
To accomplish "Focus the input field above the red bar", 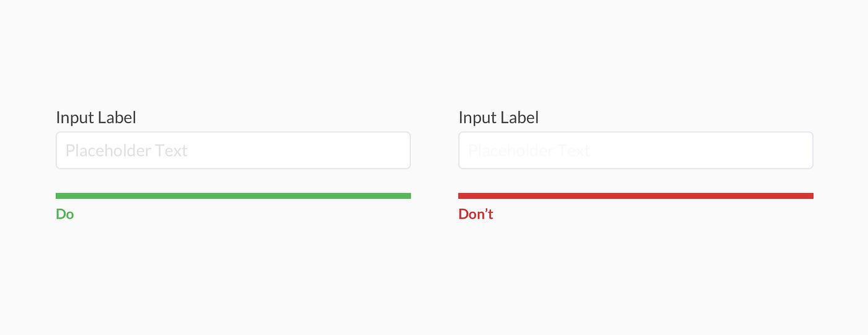I will pyautogui.click(x=635, y=150).
